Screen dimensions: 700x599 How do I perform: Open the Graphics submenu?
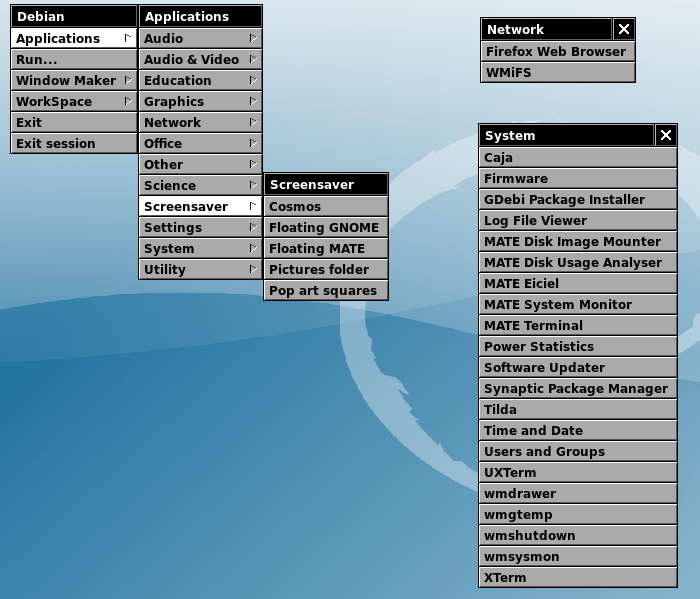coord(200,101)
